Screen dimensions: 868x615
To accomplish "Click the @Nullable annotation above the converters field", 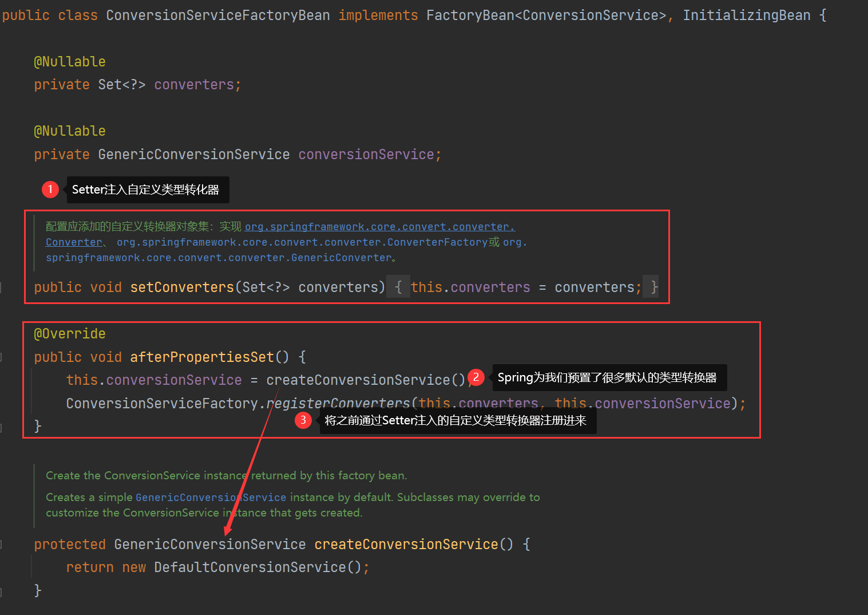I will pyautogui.click(x=70, y=62).
